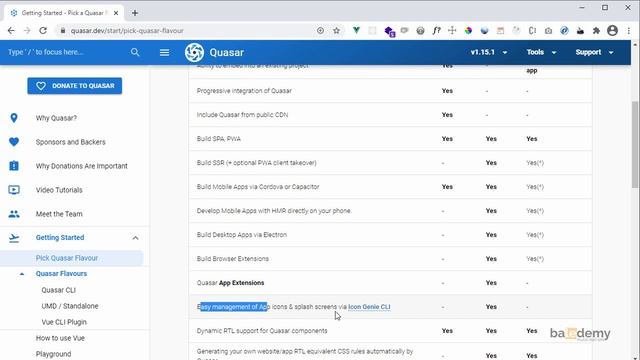Open a new browser tab
The width and height of the screenshot is (640, 360).
pyautogui.click(x=135, y=13)
